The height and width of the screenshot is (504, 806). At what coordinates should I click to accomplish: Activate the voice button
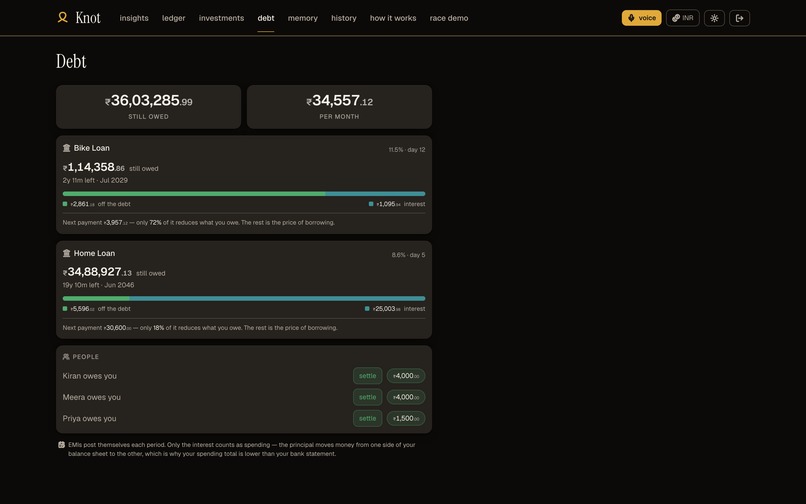(x=642, y=18)
